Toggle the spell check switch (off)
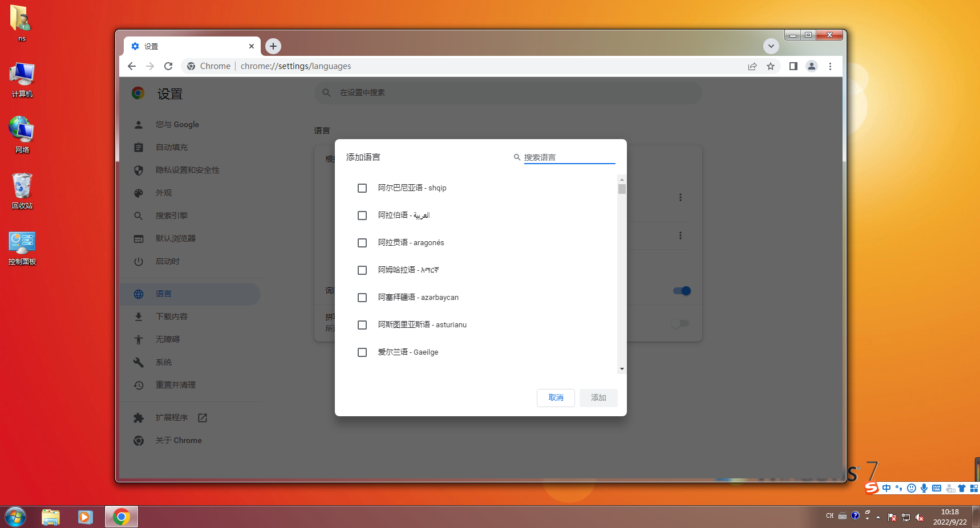Image resolution: width=980 pixels, height=528 pixels. click(x=680, y=323)
